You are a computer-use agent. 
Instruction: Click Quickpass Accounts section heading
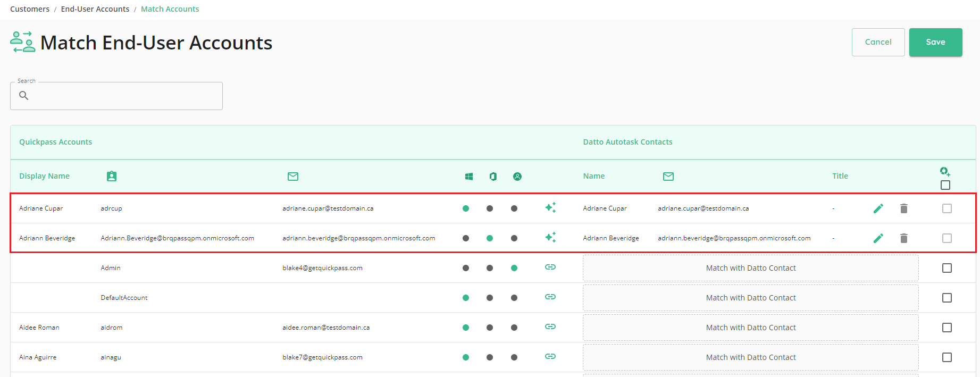(56, 142)
